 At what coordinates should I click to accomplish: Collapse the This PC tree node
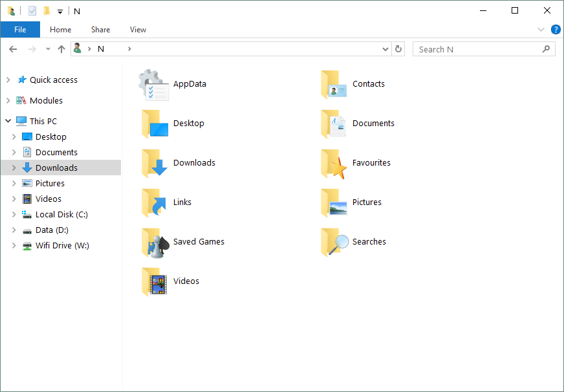8,121
